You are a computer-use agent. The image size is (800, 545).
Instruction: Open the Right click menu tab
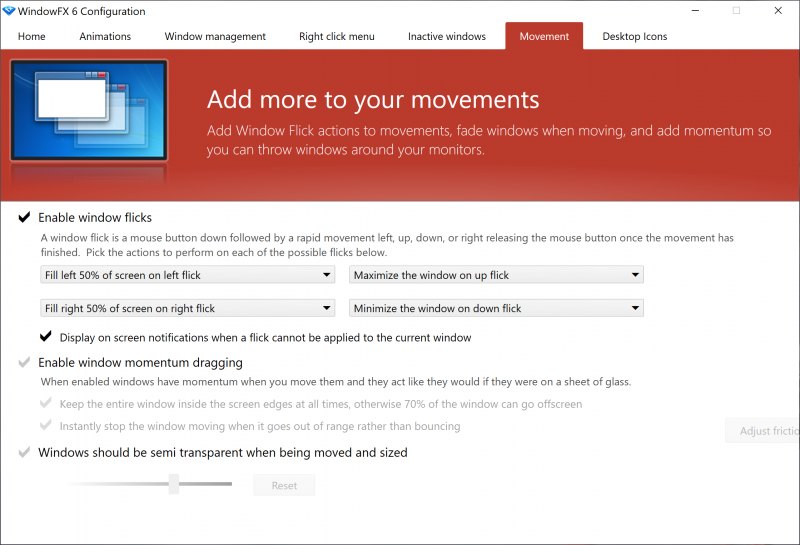point(337,36)
